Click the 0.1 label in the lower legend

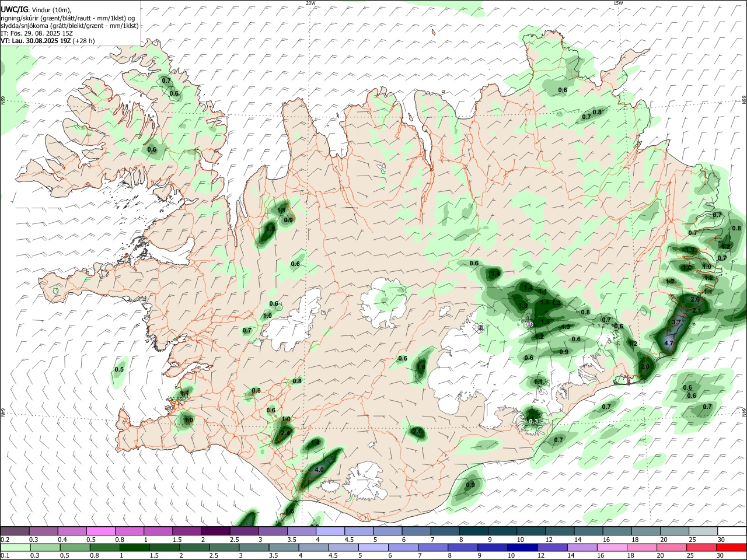pyautogui.click(x=5, y=556)
